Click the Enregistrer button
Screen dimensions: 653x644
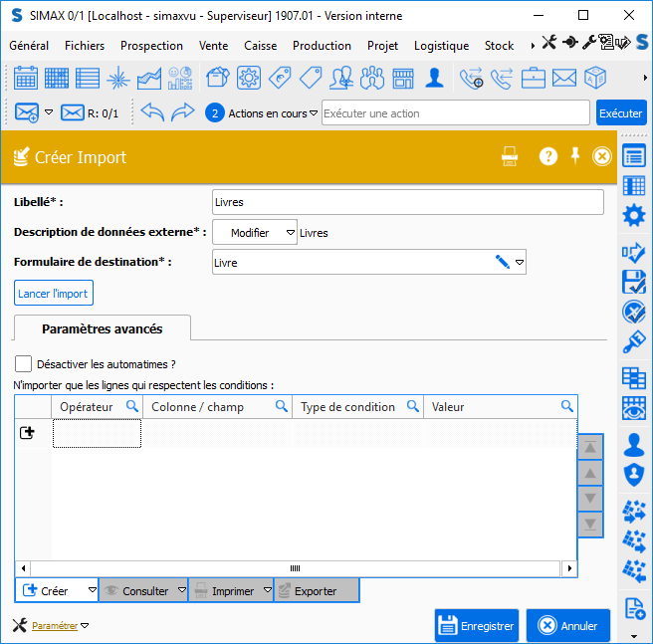pos(476,626)
